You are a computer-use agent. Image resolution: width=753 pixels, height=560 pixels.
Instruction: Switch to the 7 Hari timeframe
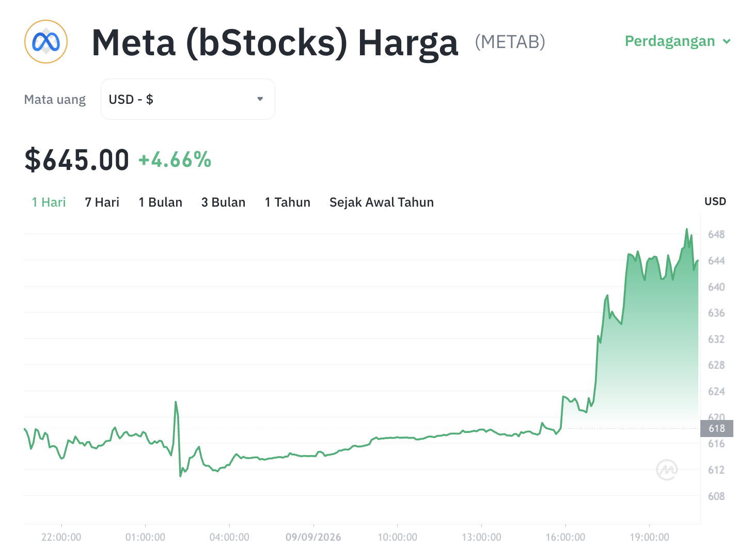pos(102,202)
